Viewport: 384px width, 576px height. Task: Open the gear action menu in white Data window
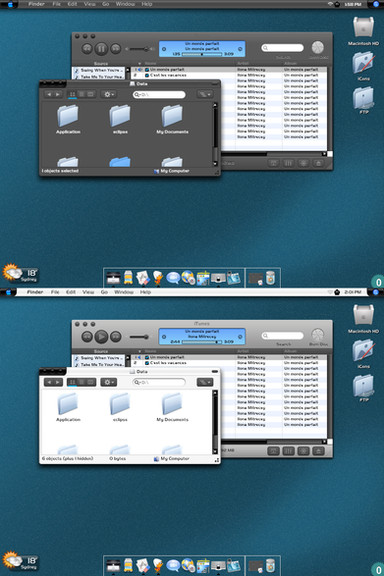(x=108, y=382)
